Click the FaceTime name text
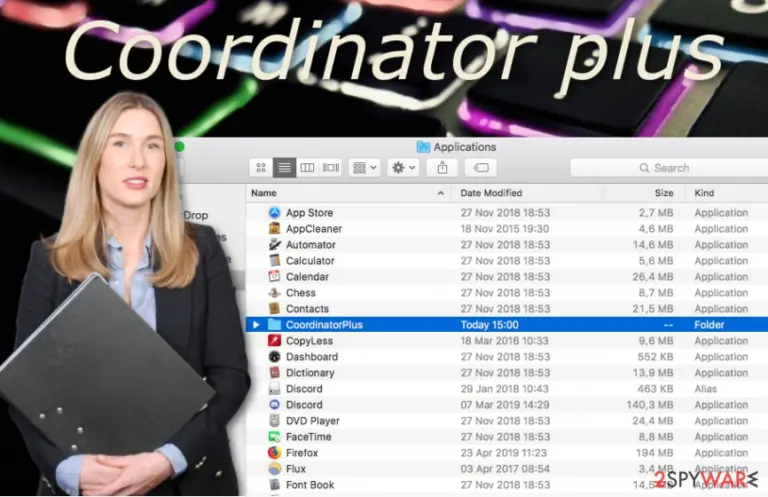 coord(309,437)
